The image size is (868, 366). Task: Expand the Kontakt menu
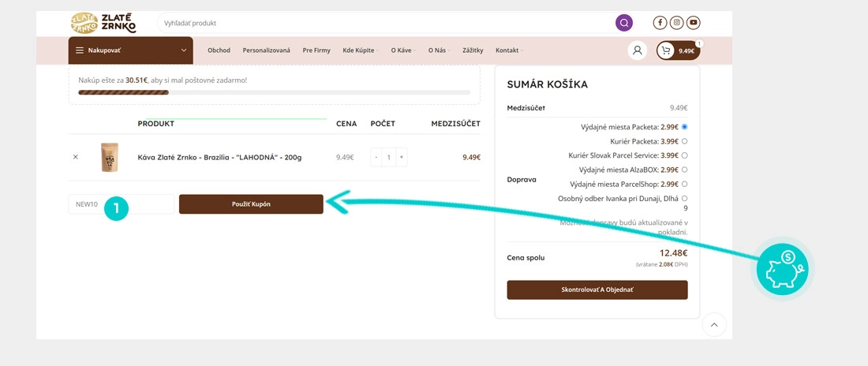(x=509, y=50)
